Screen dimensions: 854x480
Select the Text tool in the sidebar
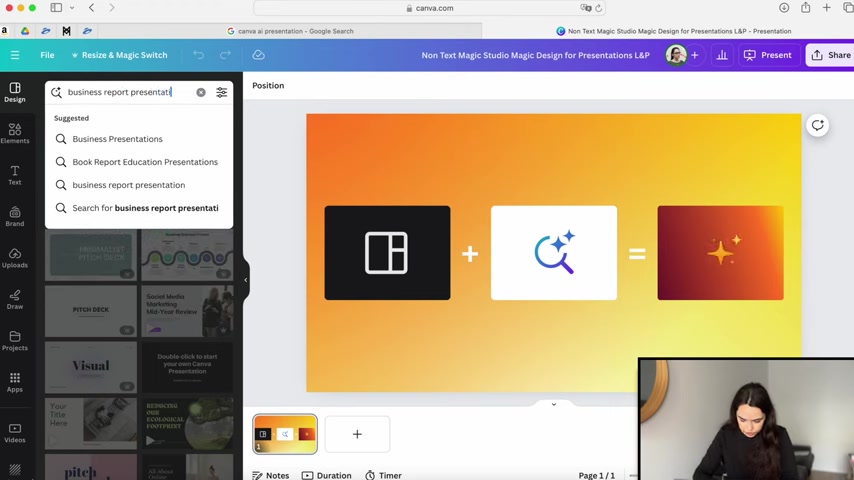[14, 175]
